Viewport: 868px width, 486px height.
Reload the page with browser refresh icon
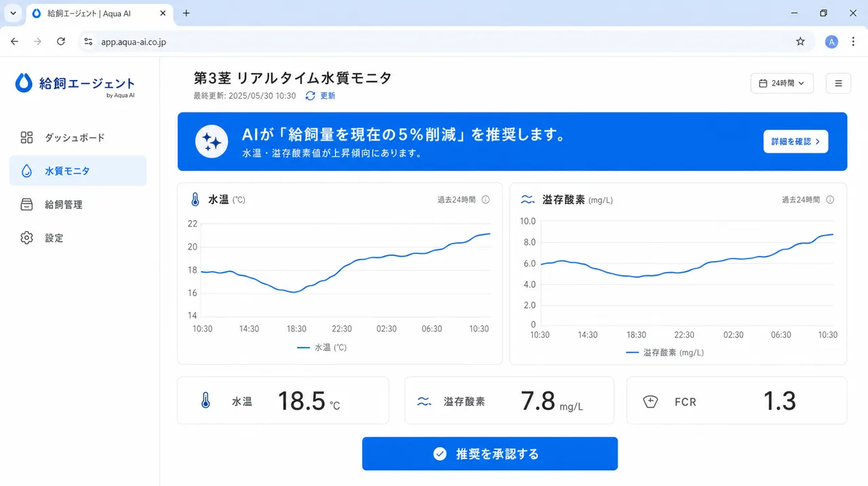61,41
